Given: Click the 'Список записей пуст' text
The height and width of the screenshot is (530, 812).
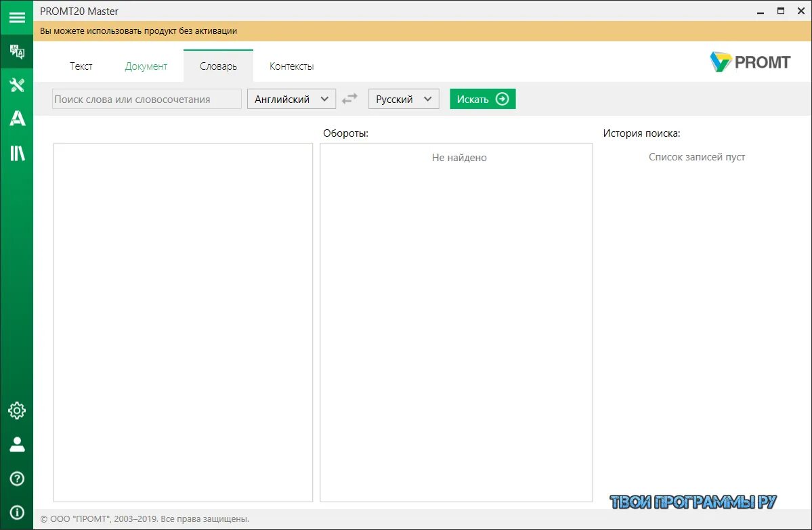Looking at the screenshot, I should (696, 157).
